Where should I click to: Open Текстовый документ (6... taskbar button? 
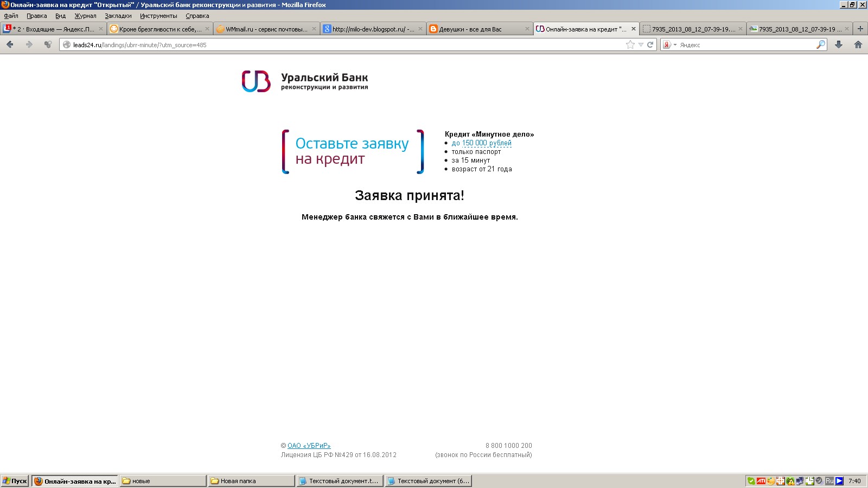pyautogui.click(x=428, y=481)
